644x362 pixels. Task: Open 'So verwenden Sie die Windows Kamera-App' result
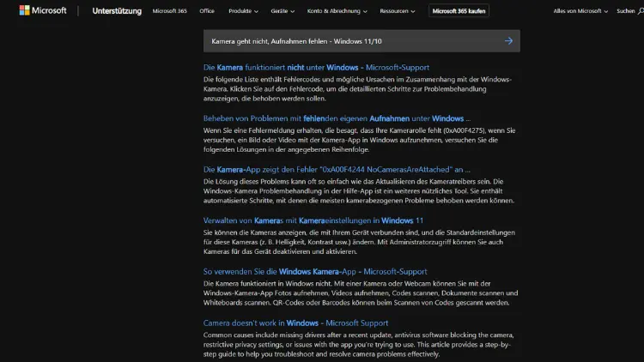pos(315,271)
